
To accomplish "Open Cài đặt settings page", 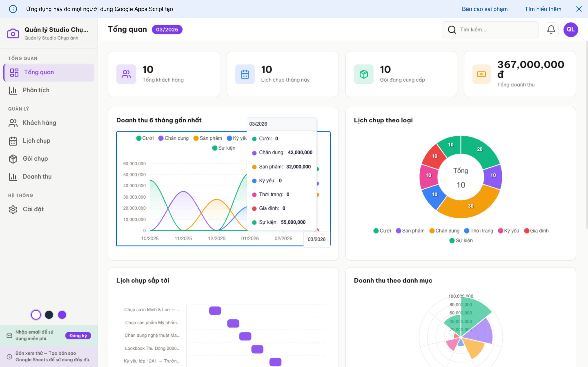I will tap(33, 209).
